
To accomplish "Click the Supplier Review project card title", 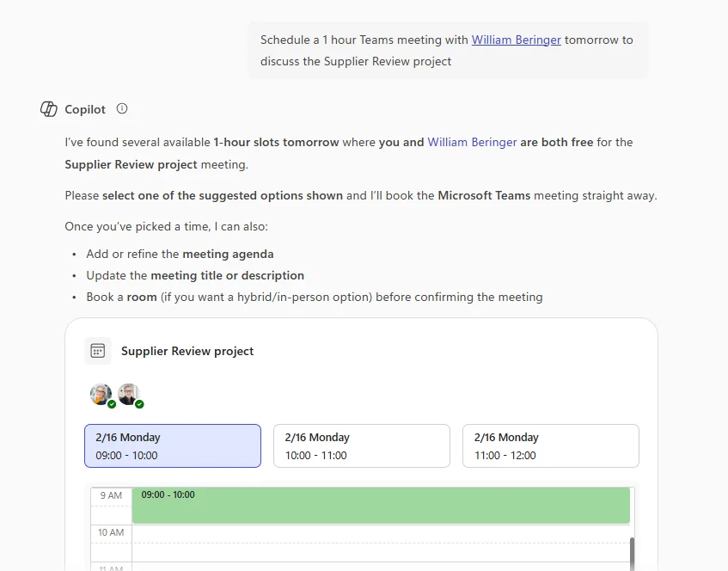I will point(187,351).
